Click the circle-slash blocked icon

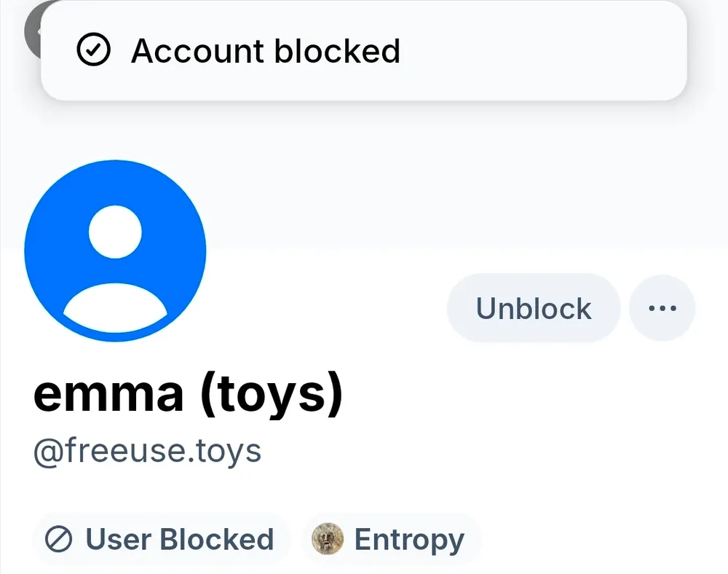[58, 540]
